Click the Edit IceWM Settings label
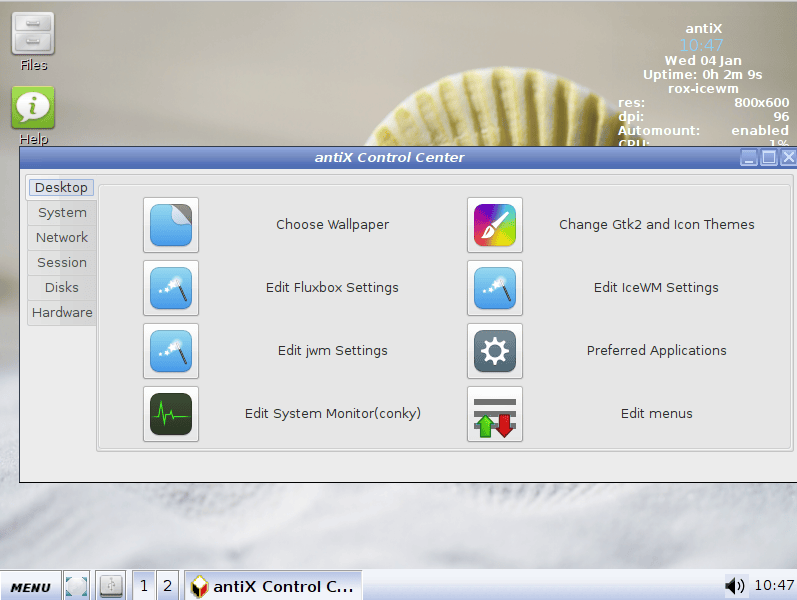 click(656, 288)
